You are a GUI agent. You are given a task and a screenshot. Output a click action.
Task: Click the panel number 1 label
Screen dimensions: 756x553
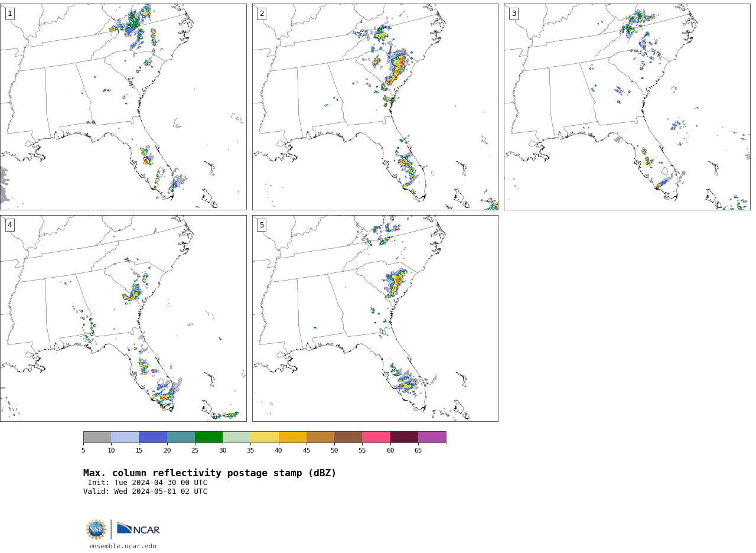point(9,14)
